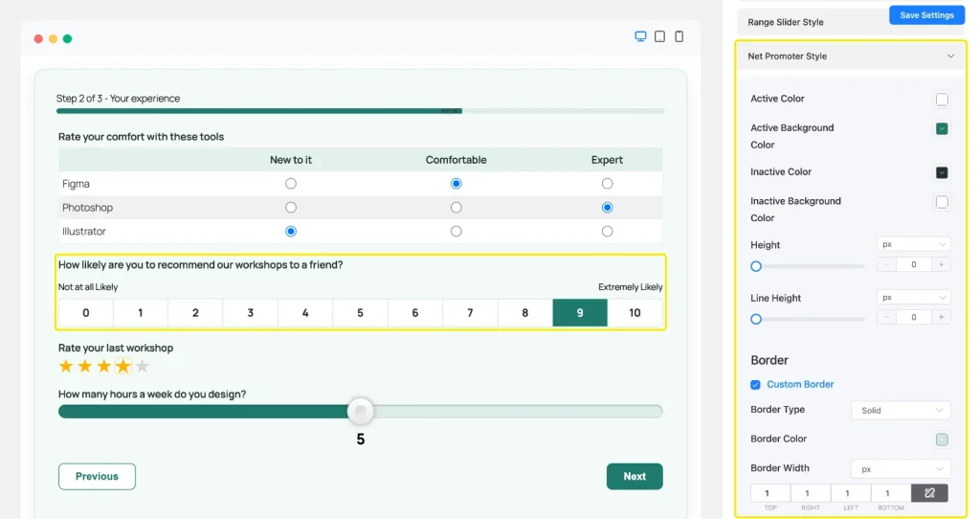Choose score 1 on recommendation scale
980x519 pixels.
141,313
